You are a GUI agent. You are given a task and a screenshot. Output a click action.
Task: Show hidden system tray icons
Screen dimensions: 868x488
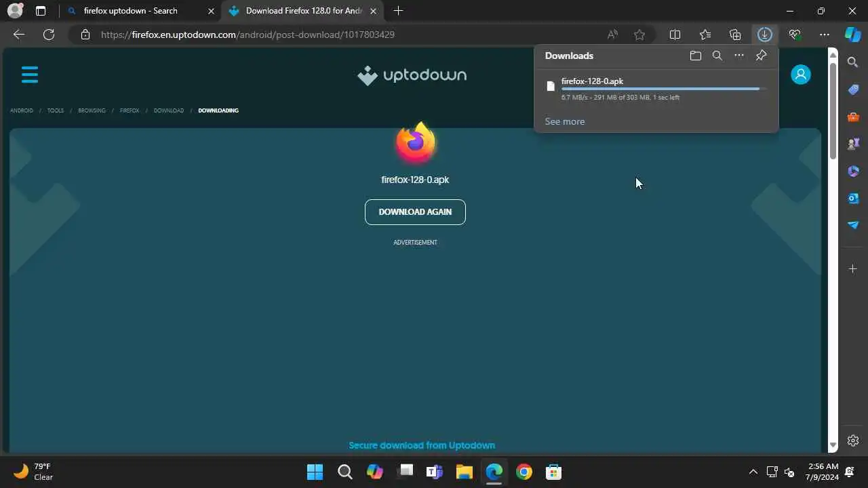[x=753, y=472]
